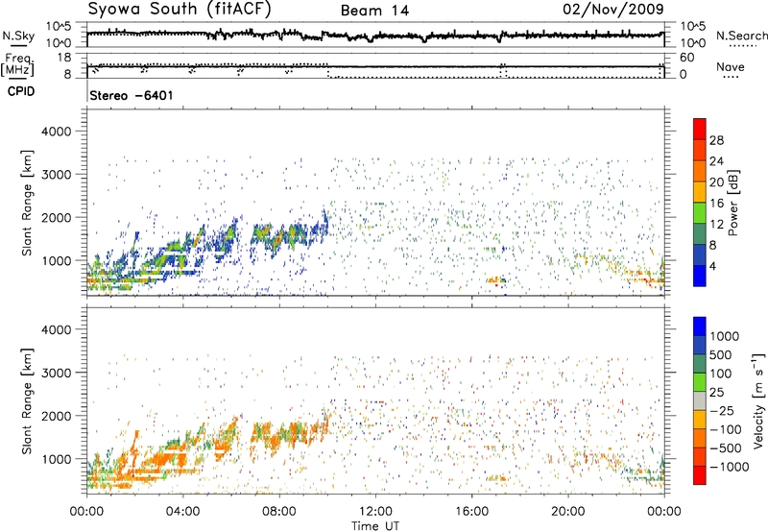Click the teal 8-12 dB Power colorbar segment

point(700,233)
